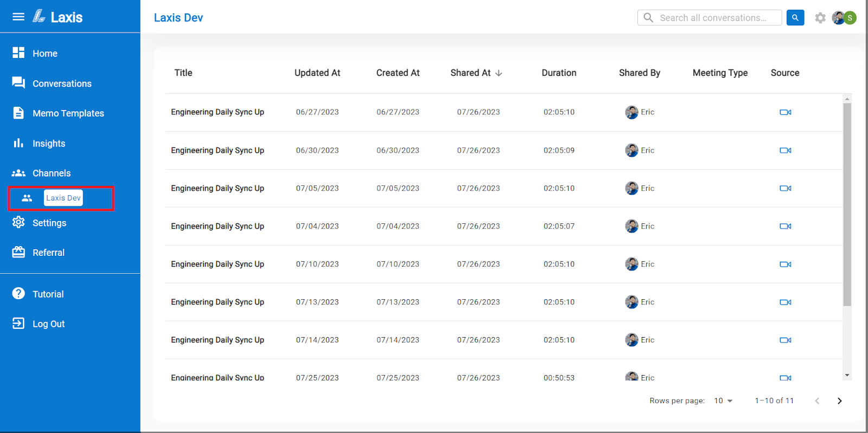The width and height of the screenshot is (868, 433).
Task: Click the Settings gear icon in sidebar
Action: click(x=18, y=222)
